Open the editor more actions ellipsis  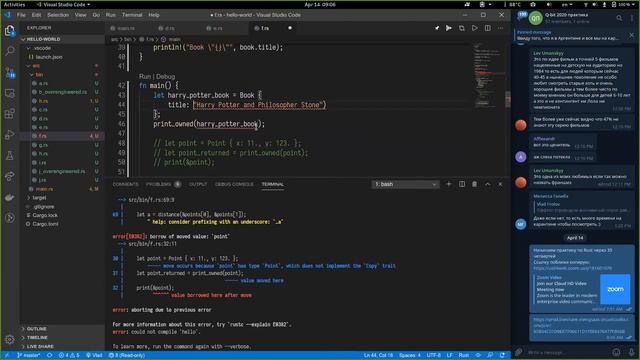click(x=501, y=28)
